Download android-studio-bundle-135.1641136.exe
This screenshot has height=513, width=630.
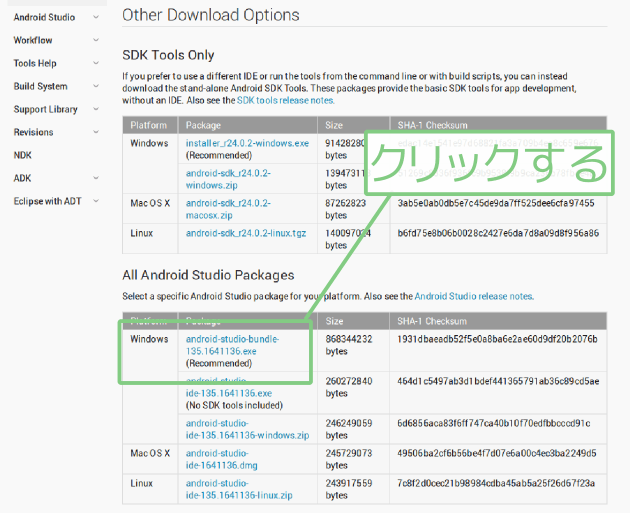coord(232,345)
